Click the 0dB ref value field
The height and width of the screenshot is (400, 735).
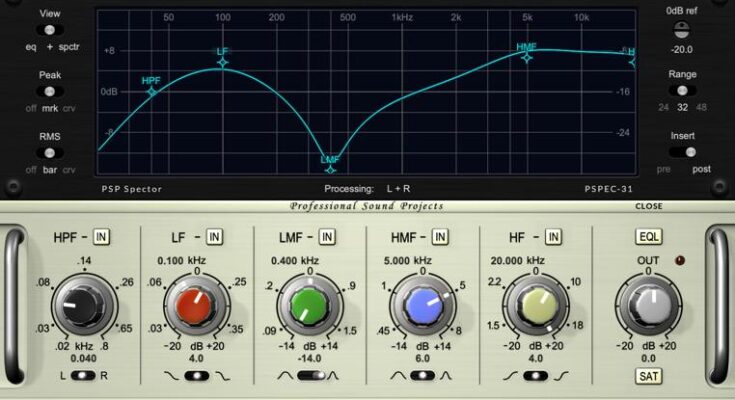coord(683,48)
